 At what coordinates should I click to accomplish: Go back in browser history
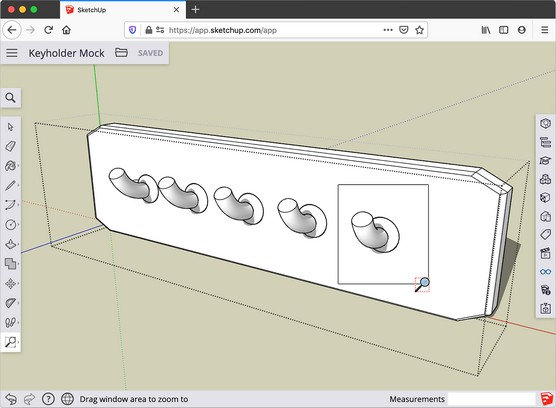click(12, 30)
